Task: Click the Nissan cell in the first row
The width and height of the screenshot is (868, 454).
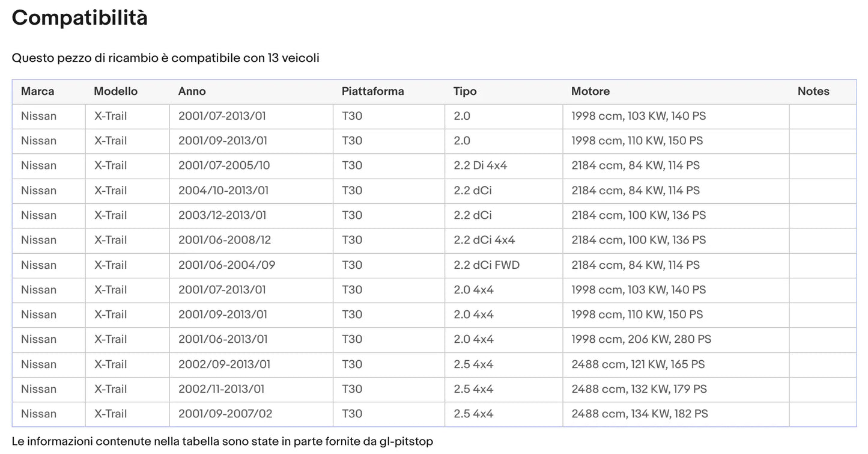Action: click(x=38, y=116)
